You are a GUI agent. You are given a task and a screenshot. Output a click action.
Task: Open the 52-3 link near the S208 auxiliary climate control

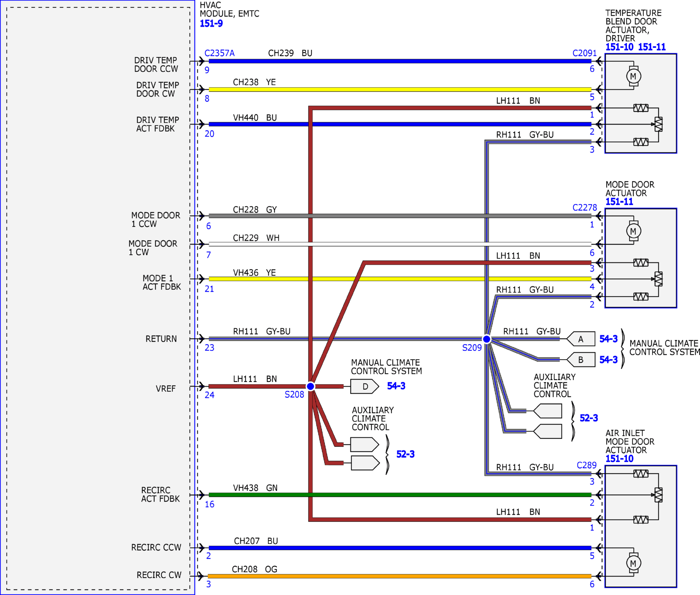[406, 454]
